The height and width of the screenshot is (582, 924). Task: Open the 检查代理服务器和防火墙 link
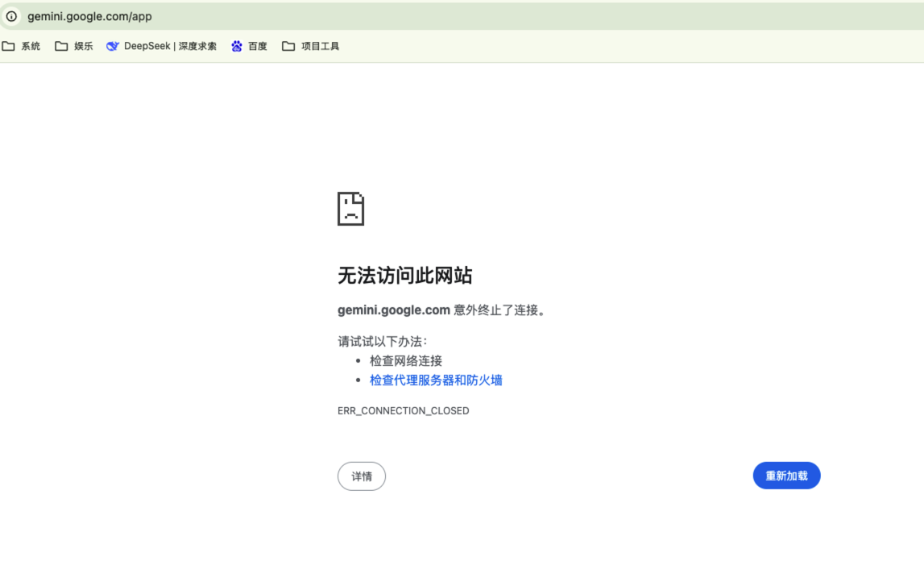(436, 380)
